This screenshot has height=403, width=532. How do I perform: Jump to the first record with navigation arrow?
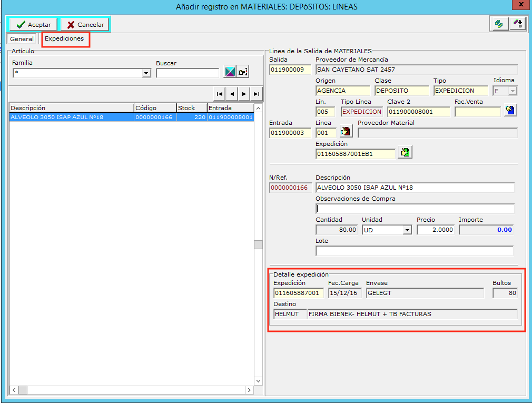(x=220, y=94)
